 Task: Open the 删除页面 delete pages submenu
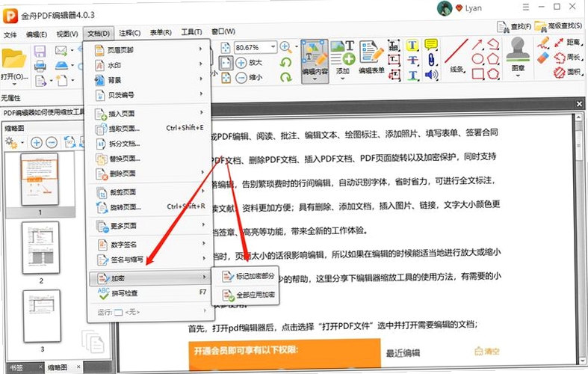tap(149, 174)
